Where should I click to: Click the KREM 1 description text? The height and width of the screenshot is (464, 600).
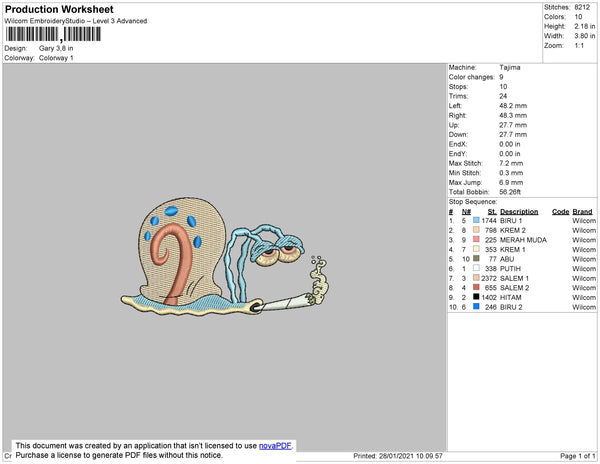click(x=512, y=249)
